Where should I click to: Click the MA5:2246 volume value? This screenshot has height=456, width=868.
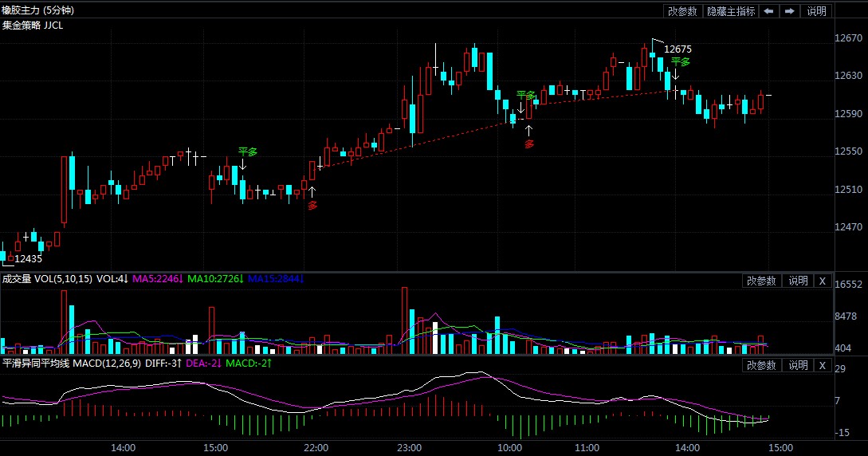click(158, 279)
